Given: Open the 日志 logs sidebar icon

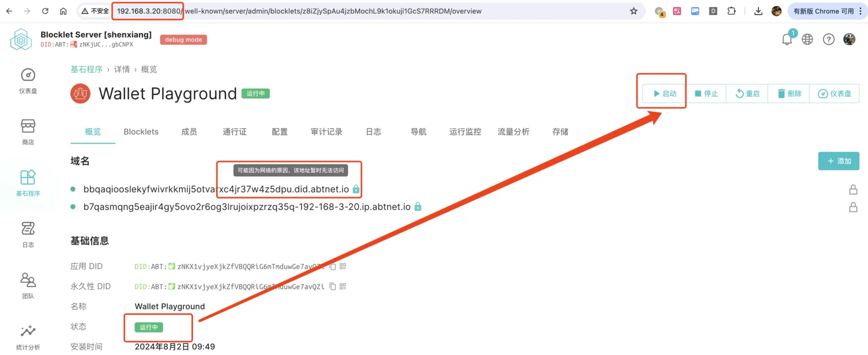Looking at the screenshot, I should pos(28,234).
